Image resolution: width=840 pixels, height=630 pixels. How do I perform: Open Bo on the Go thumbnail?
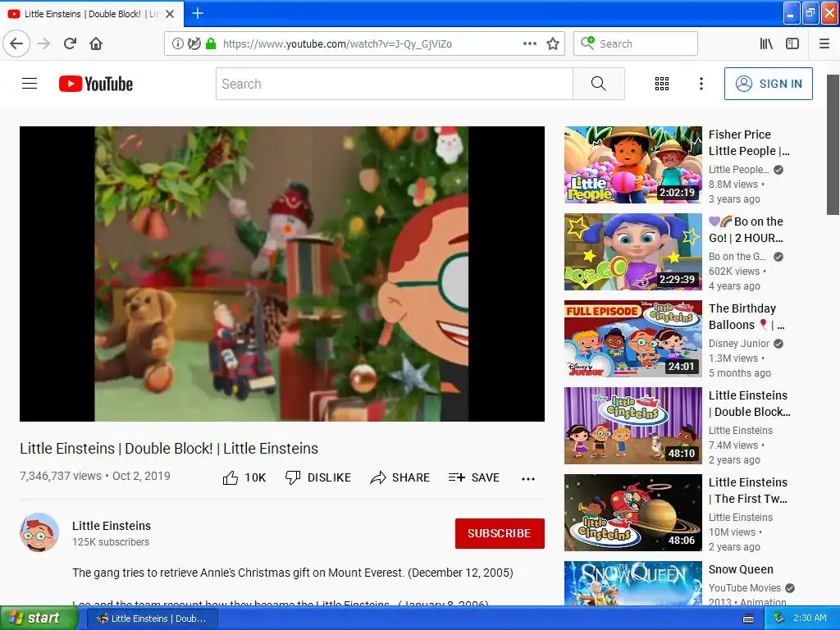633,252
